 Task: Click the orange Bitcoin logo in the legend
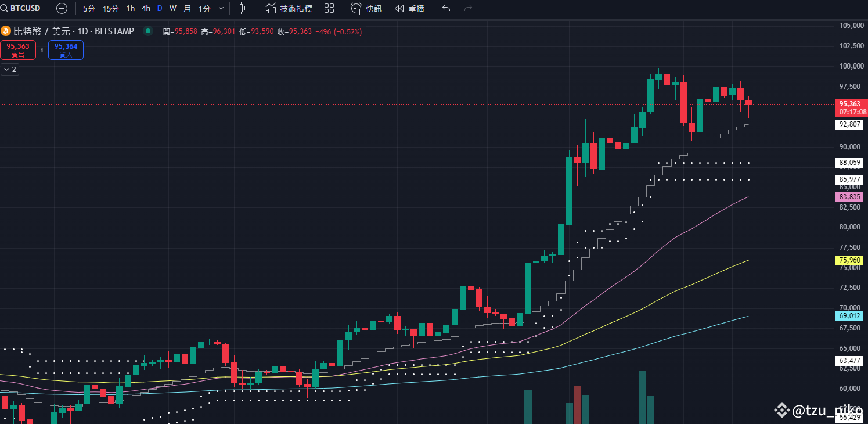pyautogui.click(x=6, y=31)
